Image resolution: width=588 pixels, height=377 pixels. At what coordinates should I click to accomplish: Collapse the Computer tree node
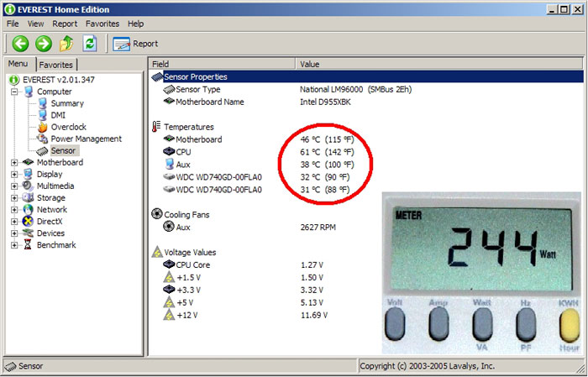coord(14,92)
